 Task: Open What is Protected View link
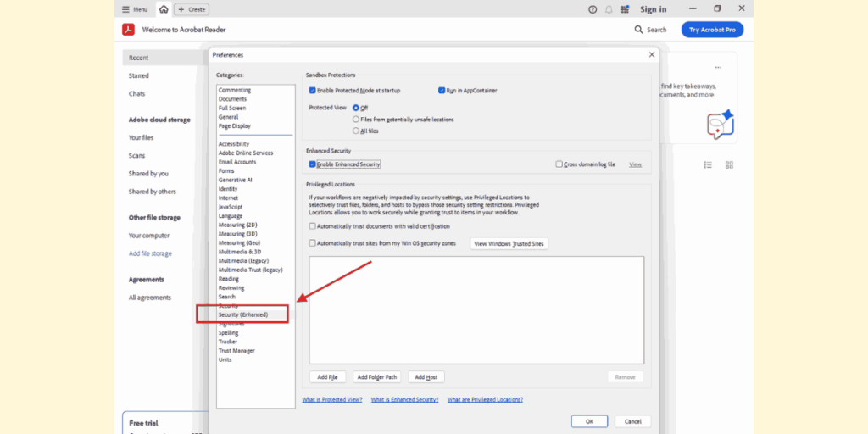(x=332, y=400)
